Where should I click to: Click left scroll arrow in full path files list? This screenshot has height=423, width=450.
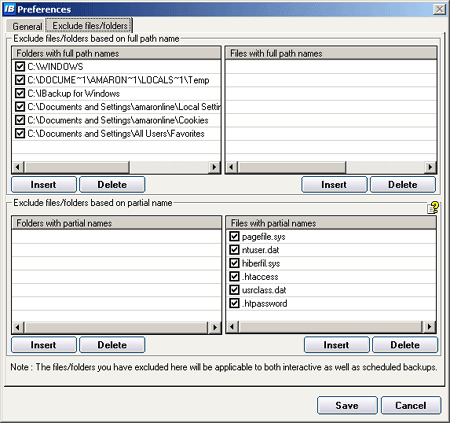tap(232, 167)
